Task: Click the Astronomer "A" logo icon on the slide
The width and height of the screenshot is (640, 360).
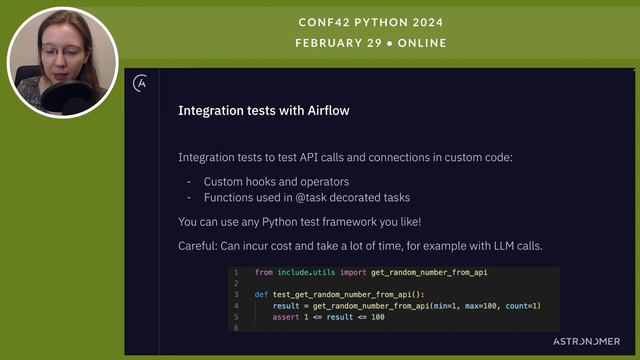Action: tap(140, 83)
